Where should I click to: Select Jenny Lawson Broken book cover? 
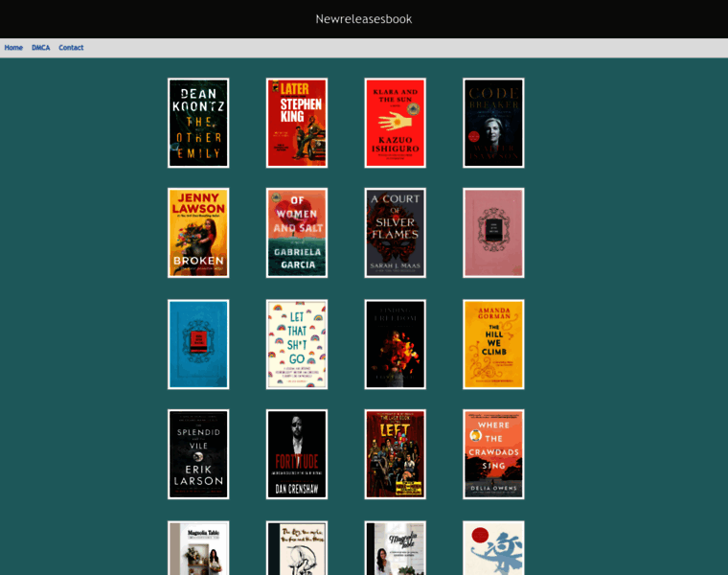click(x=198, y=233)
